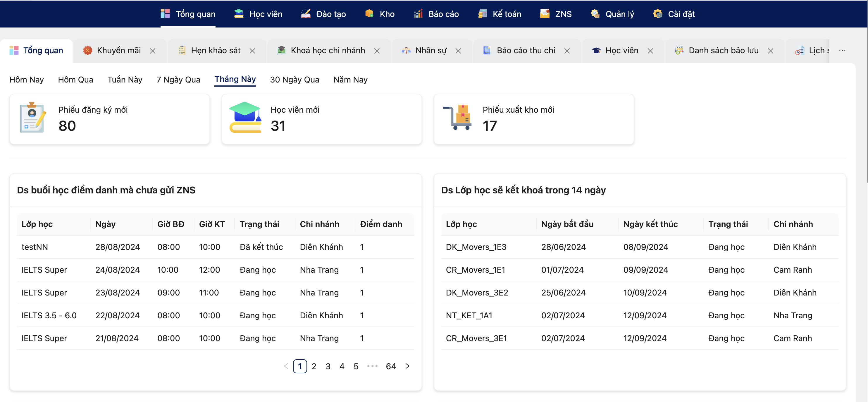Click the testNN class row name
This screenshot has width=868, height=402.
(35, 247)
